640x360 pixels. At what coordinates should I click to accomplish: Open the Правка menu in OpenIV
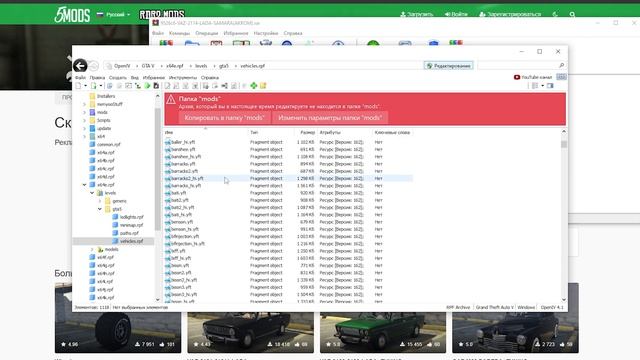click(97, 78)
